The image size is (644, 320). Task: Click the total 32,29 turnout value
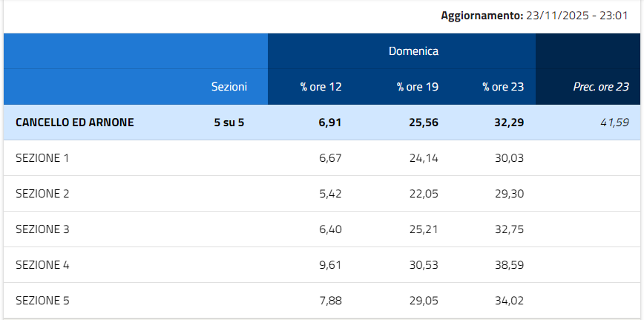[x=508, y=123]
